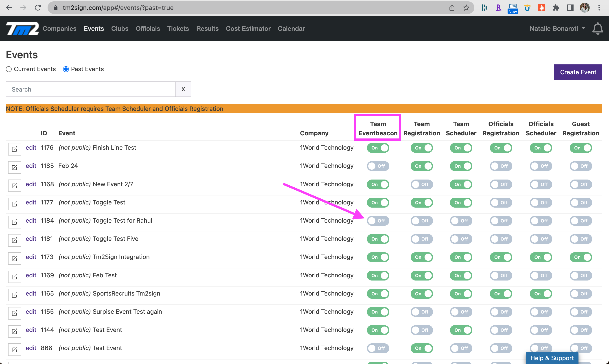Disable Team Registration for Finish Line Test

pos(422,148)
